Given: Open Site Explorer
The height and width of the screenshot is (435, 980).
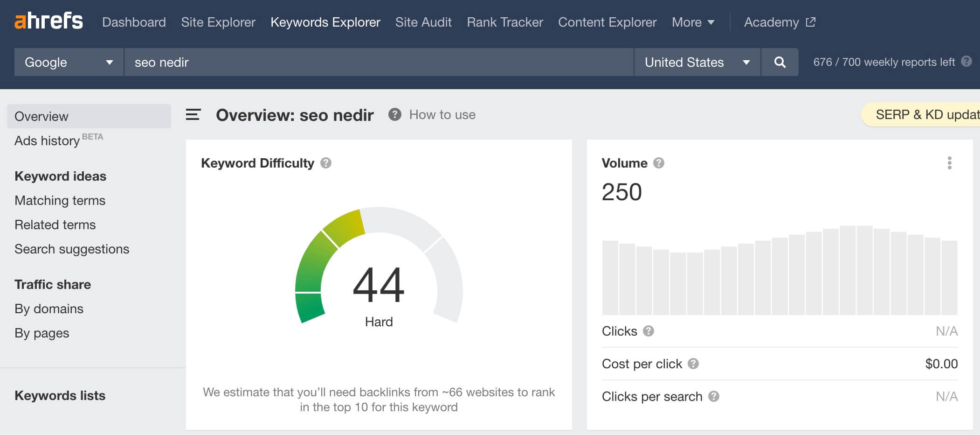Looking at the screenshot, I should [x=218, y=22].
